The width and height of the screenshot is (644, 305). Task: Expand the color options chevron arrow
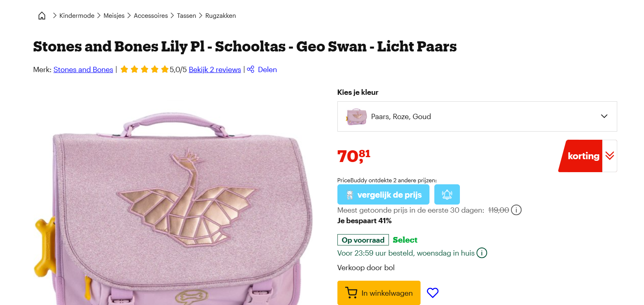pos(604,116)
